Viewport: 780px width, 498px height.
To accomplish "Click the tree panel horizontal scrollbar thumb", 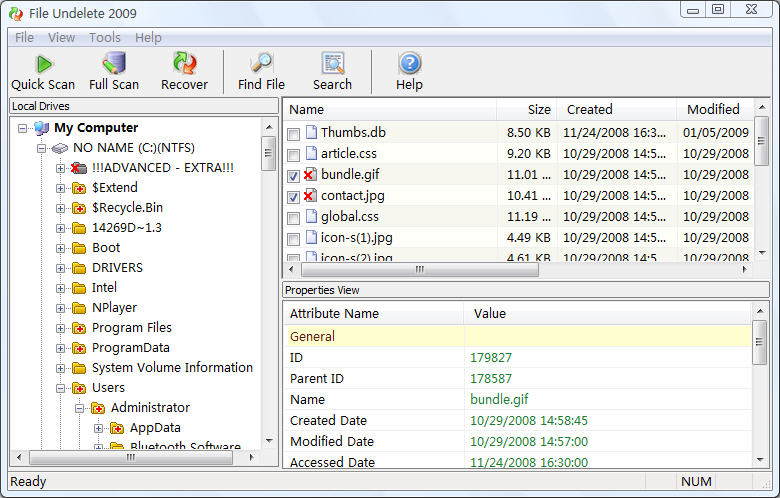I will tap(131, 457).
